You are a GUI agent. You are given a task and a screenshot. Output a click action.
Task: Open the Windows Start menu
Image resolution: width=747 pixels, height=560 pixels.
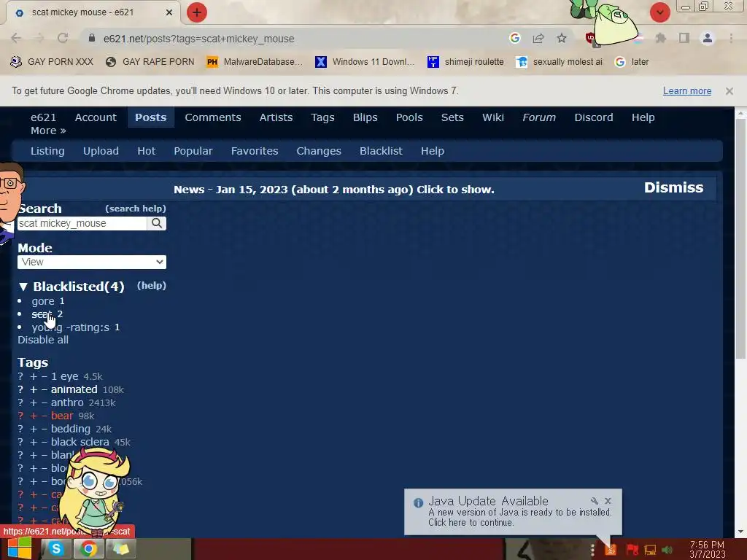coord(19,548)
